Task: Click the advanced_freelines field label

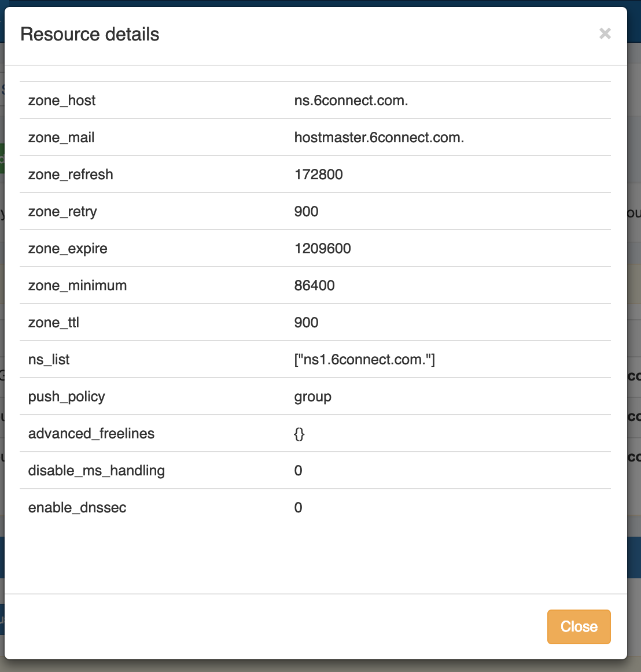Action: click(91, 434)
